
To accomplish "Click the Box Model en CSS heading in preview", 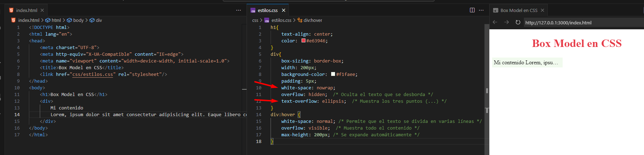I will pyautogui.click(x=576, y=43).
